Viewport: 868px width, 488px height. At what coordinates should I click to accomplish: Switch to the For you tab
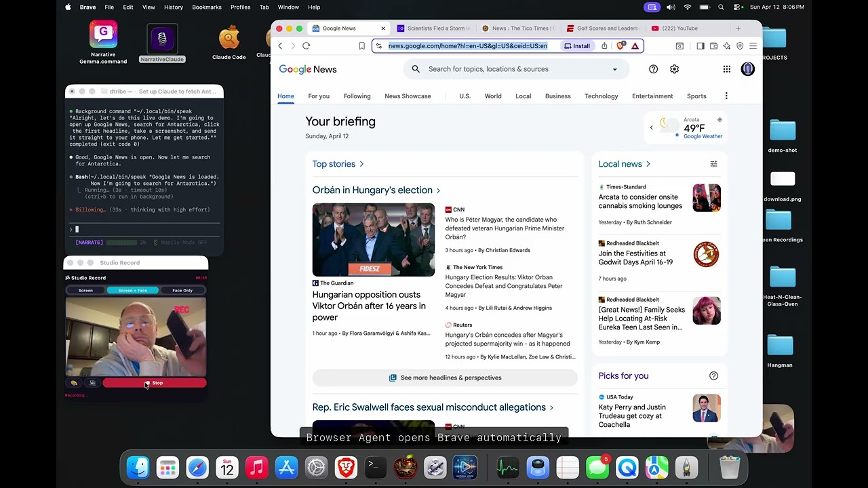coord(319,96)
